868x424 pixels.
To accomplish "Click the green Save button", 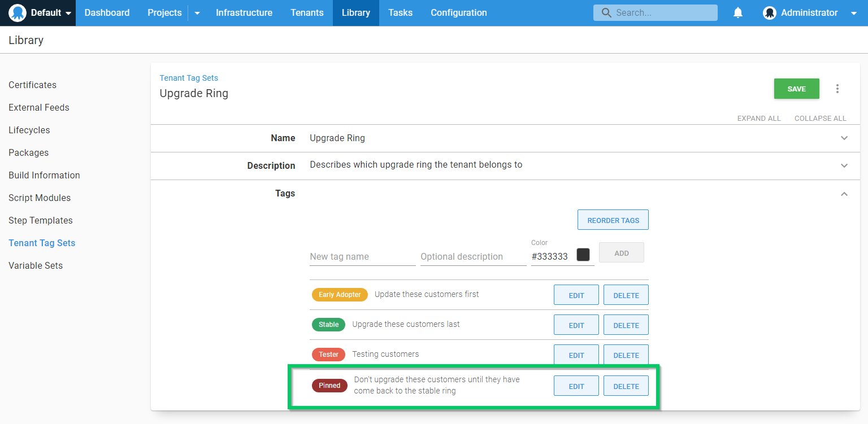I will (796, 89).
